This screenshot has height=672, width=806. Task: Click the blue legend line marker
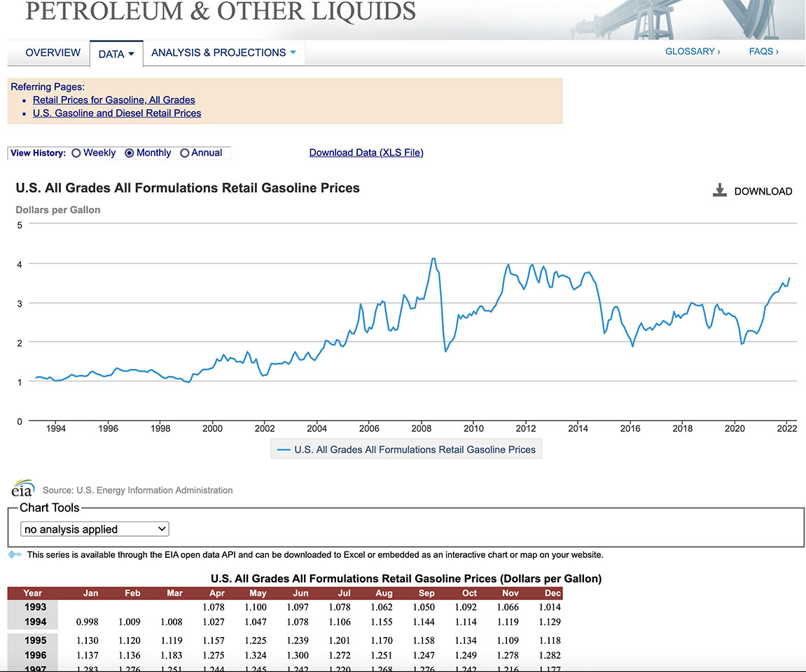pos(284,450)
